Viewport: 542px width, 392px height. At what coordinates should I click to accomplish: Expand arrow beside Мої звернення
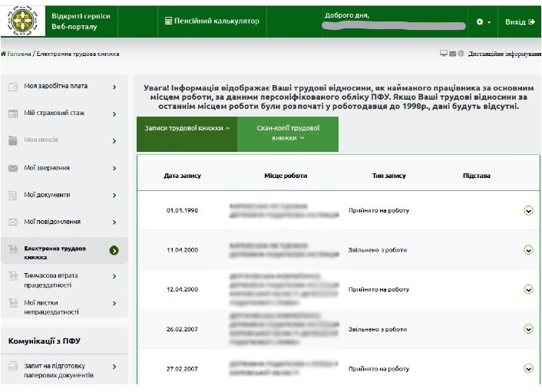click(x=114, y=168)
